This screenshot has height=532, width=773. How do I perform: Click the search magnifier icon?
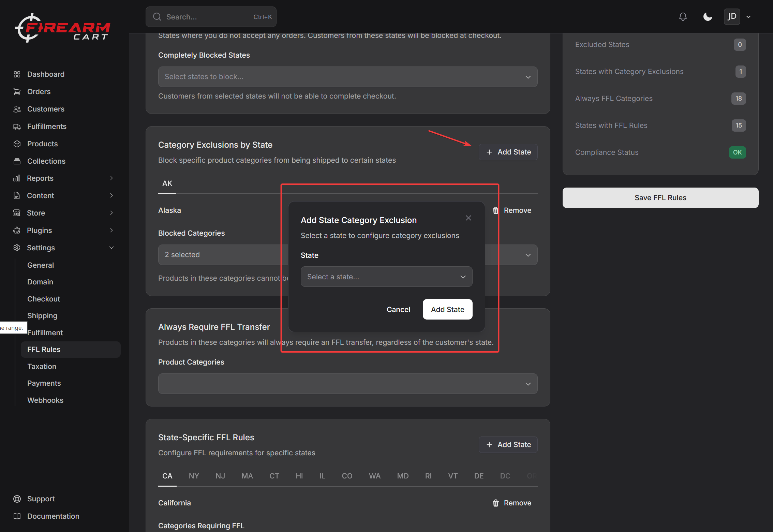157,17
